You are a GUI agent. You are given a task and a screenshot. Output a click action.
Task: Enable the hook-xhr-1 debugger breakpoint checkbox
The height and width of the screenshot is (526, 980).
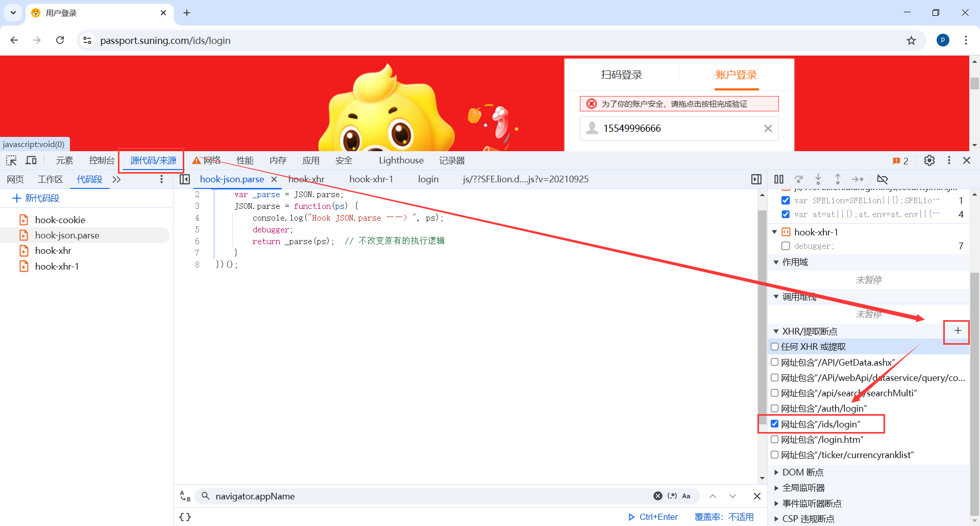tap(786, 246)
